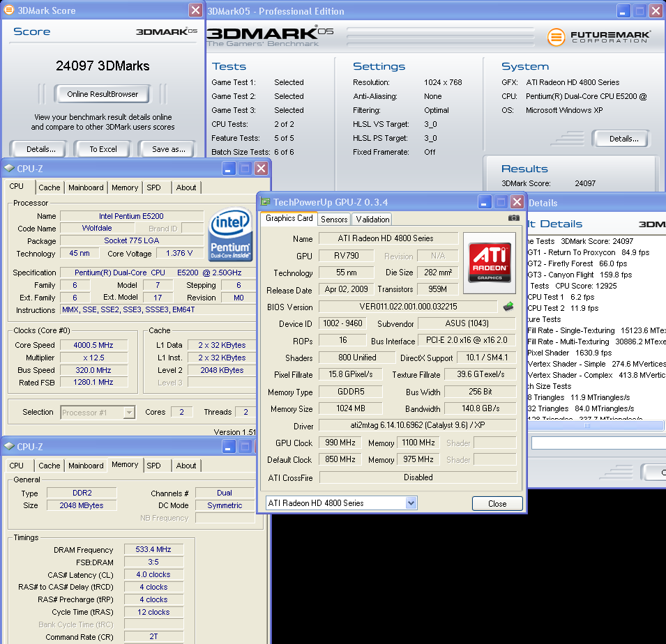Minimize the upper CPU-Z window
Screen dimensions: 666x644
[x=228, y=169]
